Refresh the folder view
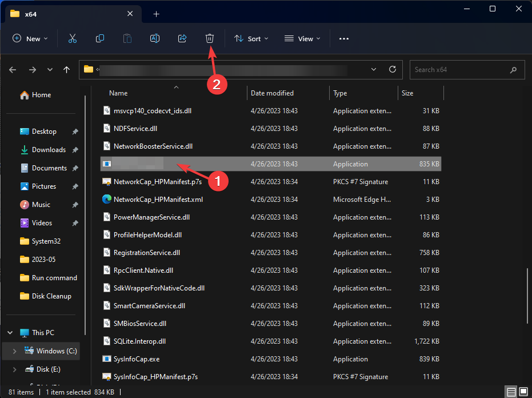This screenshot has height=398, width=532. [x=392, y=69]
